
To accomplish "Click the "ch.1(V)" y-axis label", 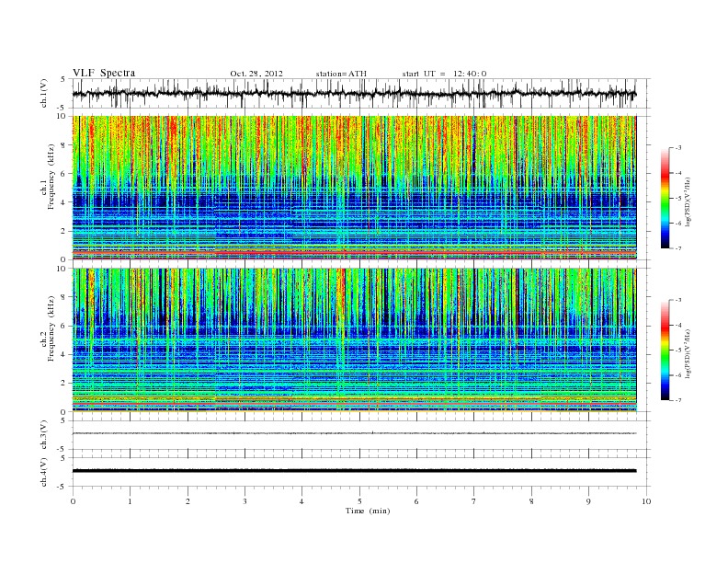I will tap(44, 94).
